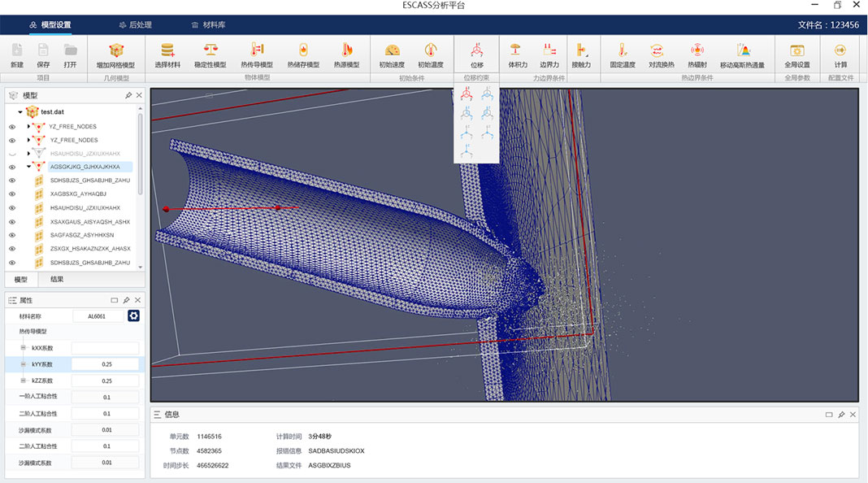Show the greyed HSAUHDISU_JZXIUXHAHX node

12,154
